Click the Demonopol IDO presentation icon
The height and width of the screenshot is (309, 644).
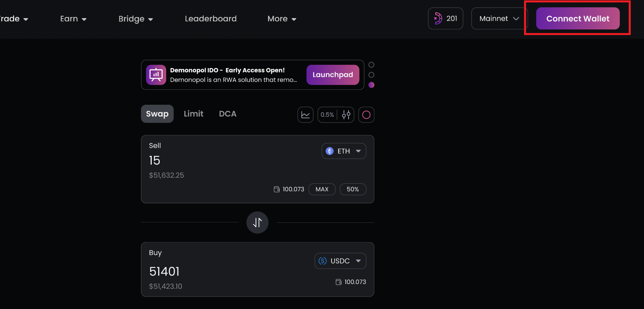tap(156, 75)
